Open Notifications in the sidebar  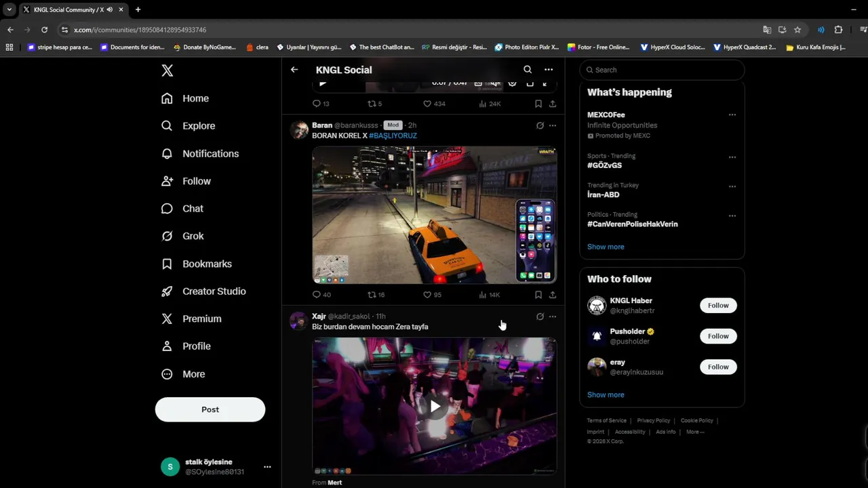click(199, 154)
